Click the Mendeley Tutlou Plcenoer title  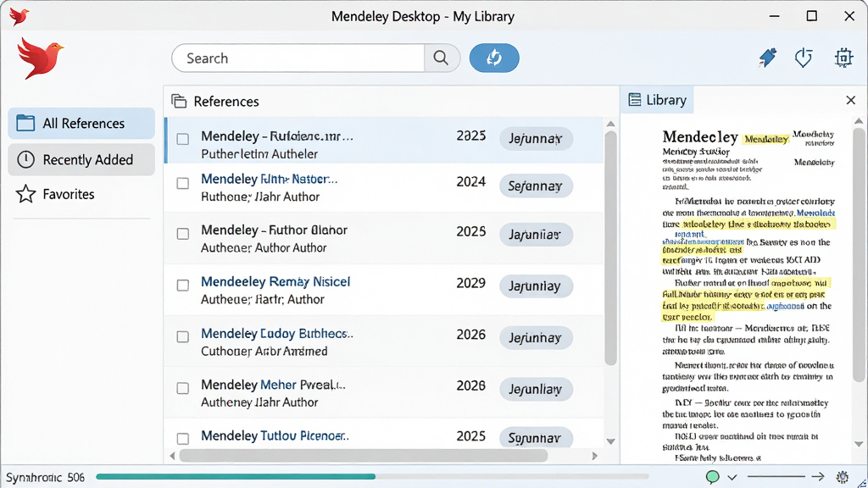tap(275, 436)
